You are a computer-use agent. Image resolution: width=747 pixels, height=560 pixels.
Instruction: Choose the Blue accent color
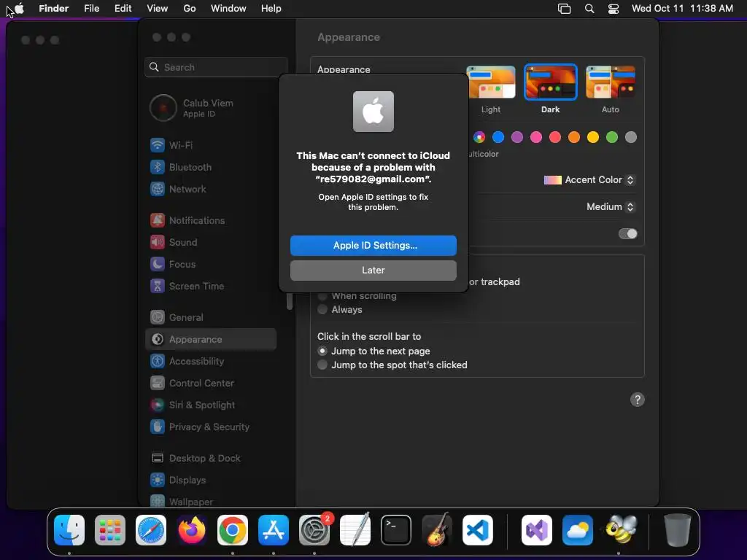click(498, 138)
